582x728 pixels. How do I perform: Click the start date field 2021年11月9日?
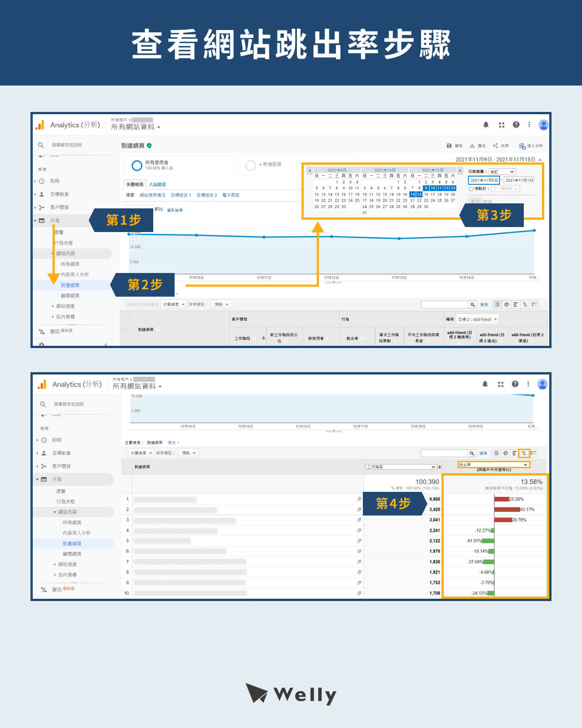tap(484, 180)
